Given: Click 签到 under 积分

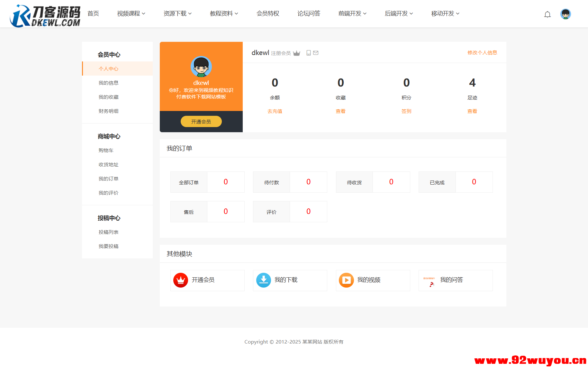Looking at the screenshot, I should [x=406, y=111].
